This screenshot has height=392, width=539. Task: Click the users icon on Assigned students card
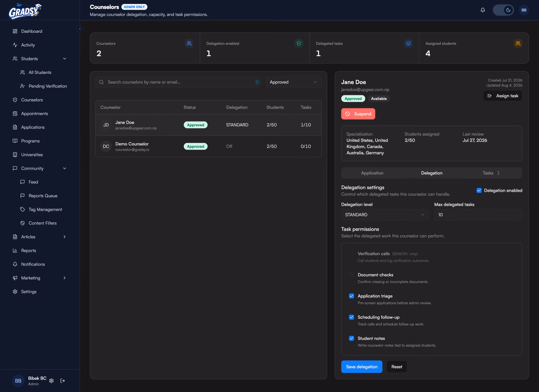coord(518,43)
